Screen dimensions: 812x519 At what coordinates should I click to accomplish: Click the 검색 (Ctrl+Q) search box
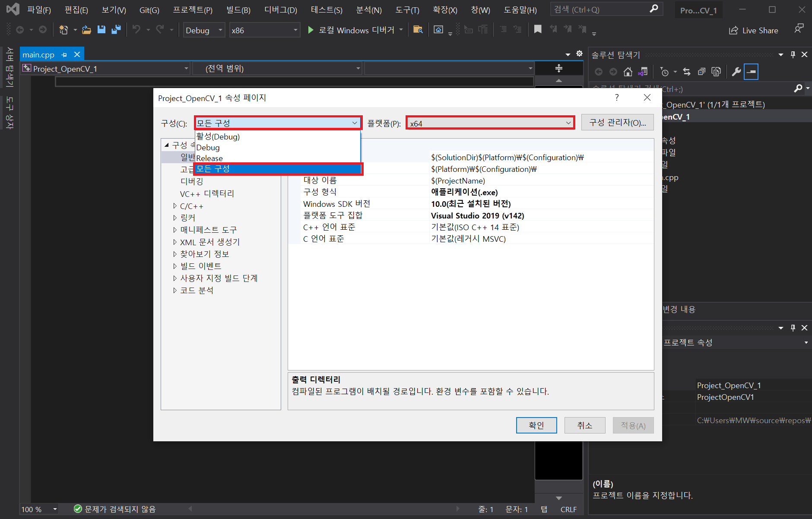click(x=606, y=9)
